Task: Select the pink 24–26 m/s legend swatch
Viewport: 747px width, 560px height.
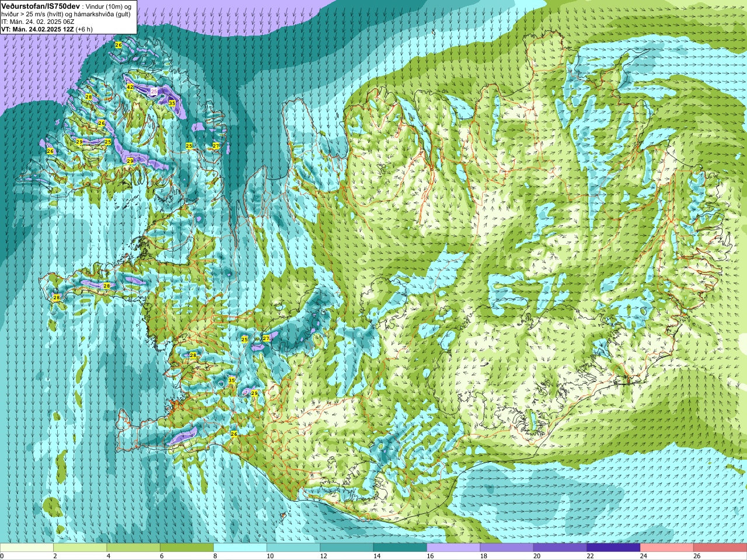Action: pyautogui.click(x=667, y=548)
